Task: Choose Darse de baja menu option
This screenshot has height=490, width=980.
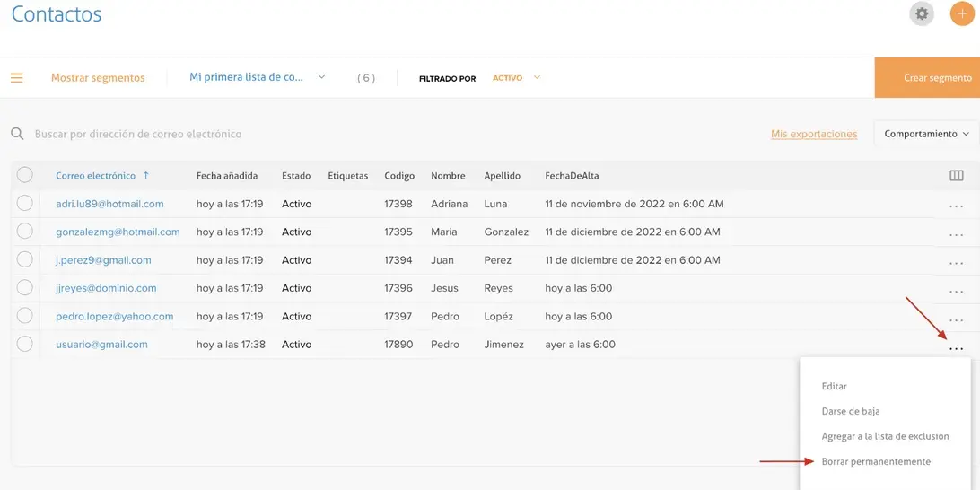Action: click(851, 411)
